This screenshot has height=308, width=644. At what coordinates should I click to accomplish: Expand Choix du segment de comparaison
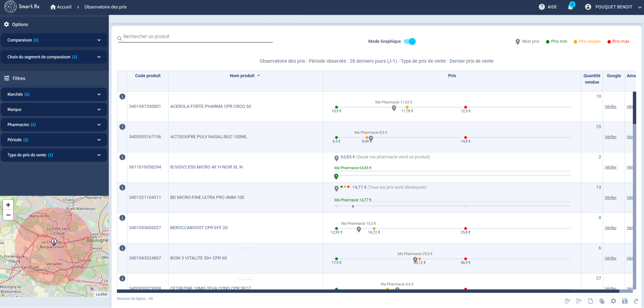tap(54, 57)
